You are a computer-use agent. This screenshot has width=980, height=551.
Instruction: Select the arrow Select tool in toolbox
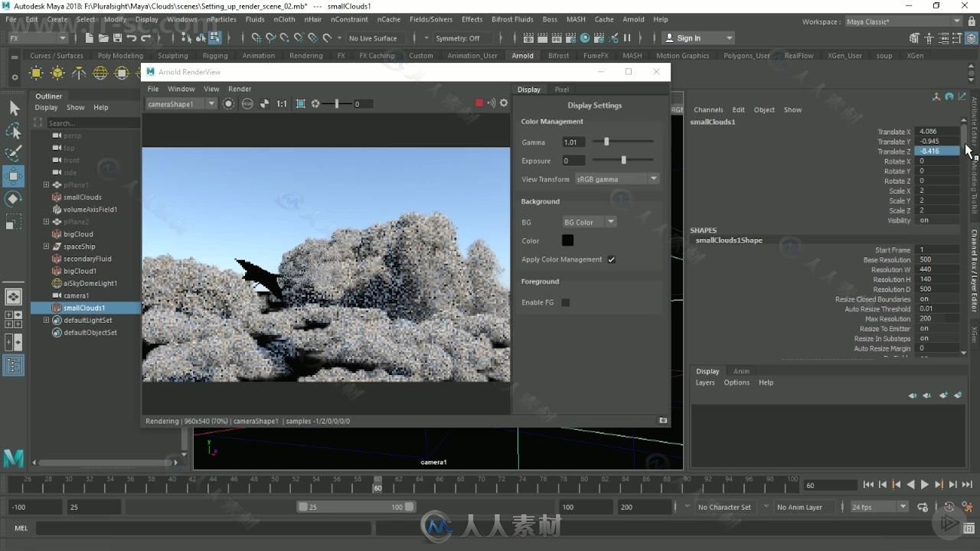(x=14, y=109)
